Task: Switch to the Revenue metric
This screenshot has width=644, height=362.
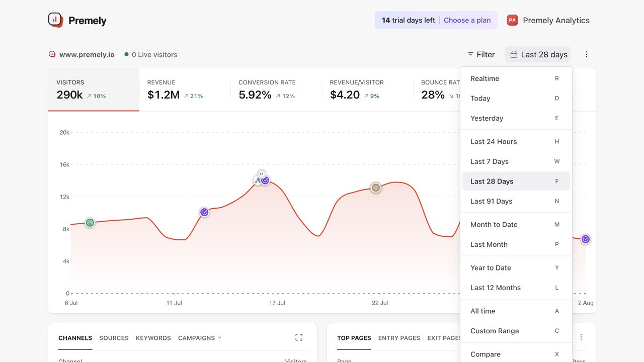Action: (185, 89)
